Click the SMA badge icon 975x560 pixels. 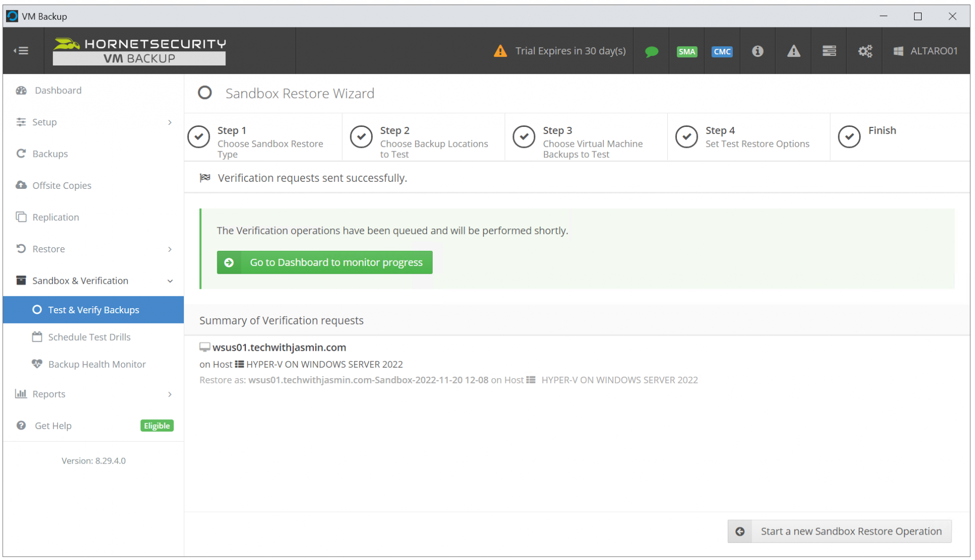coord(687,51)
